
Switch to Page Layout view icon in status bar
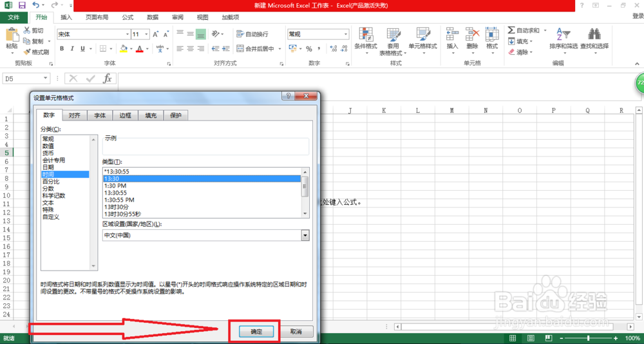pyautogui.click(x=531, y=338)
